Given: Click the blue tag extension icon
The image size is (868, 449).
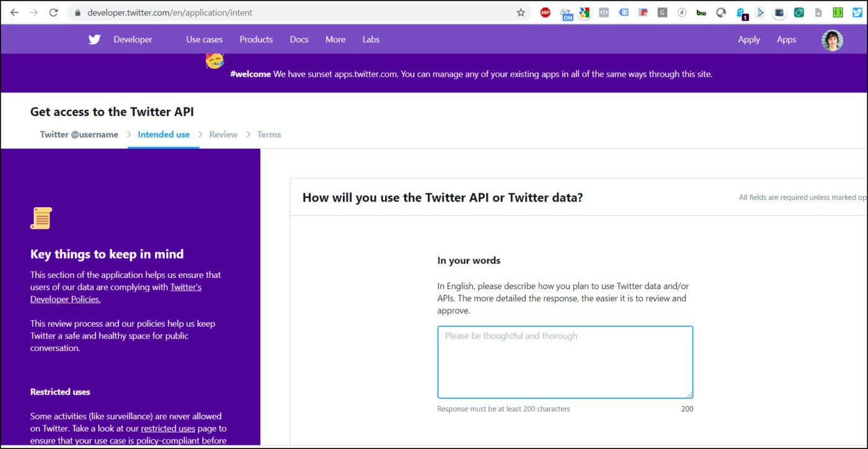Looking at the screenshot, I should pos(623,12).
